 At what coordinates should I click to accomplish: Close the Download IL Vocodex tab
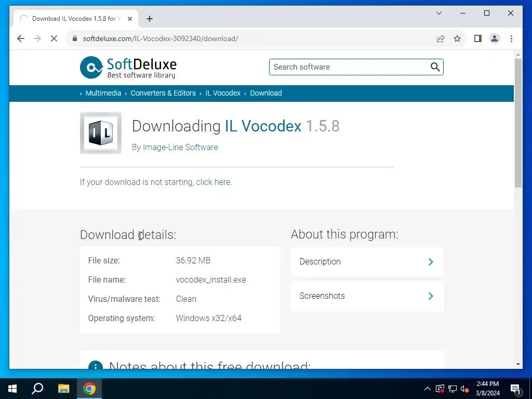[129, 19]
